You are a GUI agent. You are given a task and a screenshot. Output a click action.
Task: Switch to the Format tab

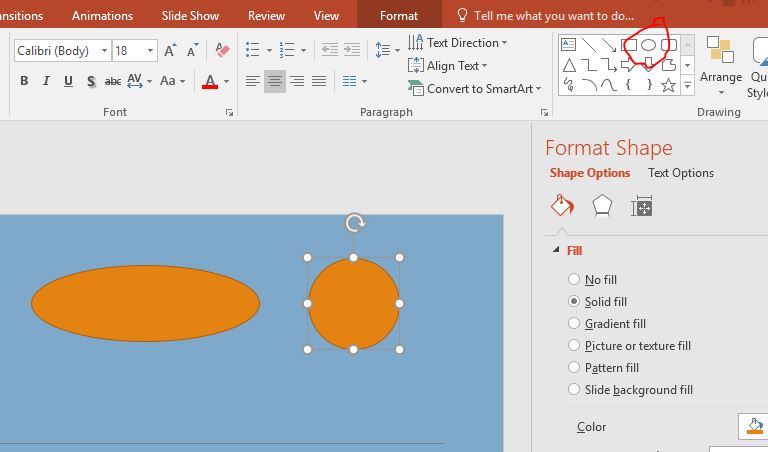pyautogui.click(x=399, y=16)
